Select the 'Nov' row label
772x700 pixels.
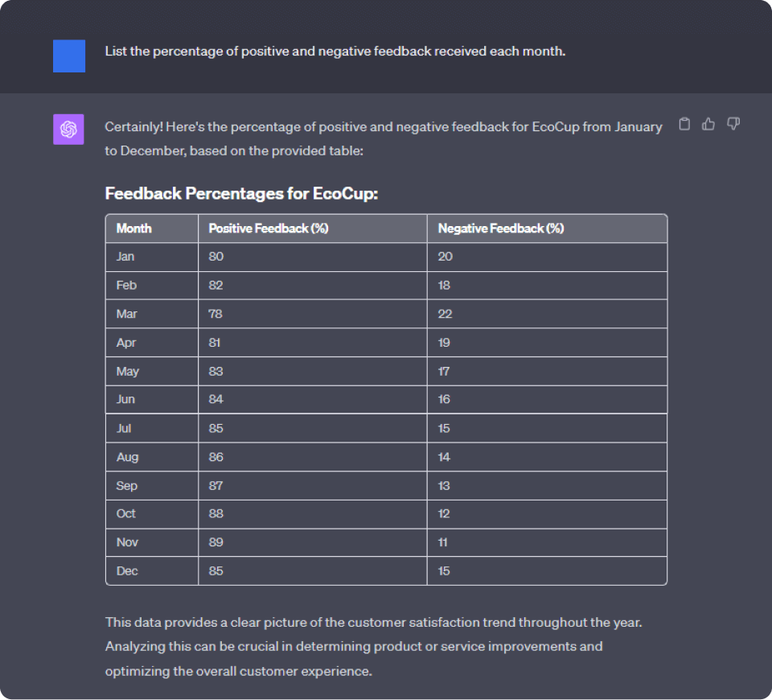click(x=127, y=542)
